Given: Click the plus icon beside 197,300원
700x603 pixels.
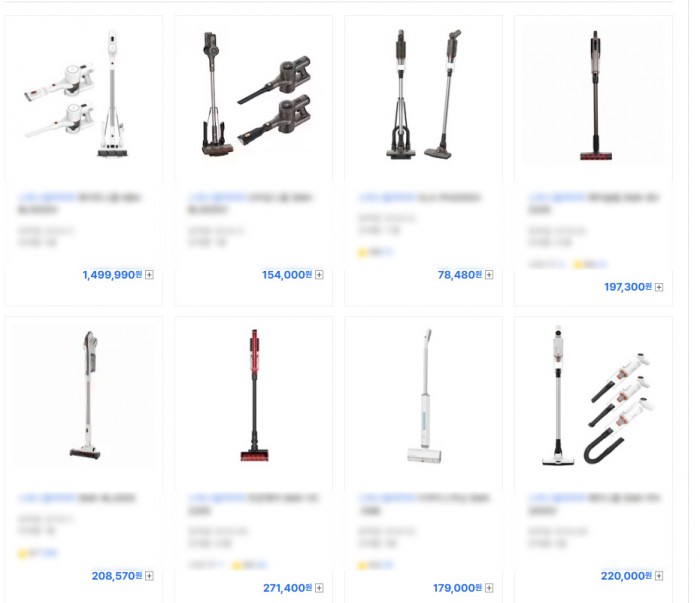Looking at the screenshot, I should [x=659, y=287].
